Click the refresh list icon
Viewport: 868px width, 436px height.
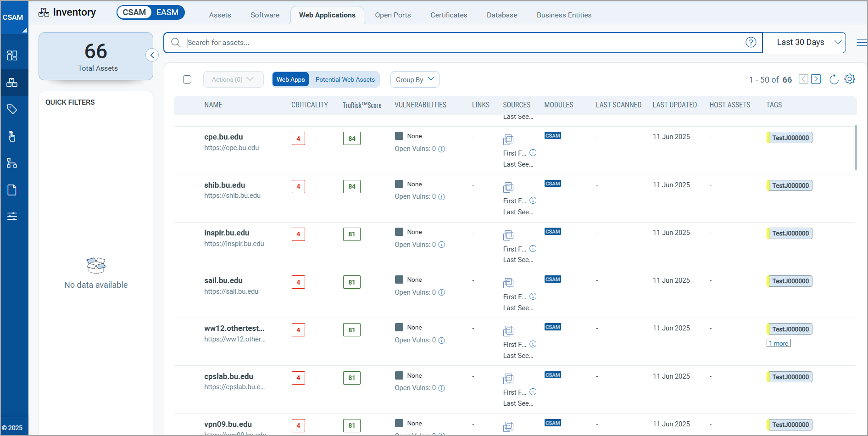coord(834,79)
